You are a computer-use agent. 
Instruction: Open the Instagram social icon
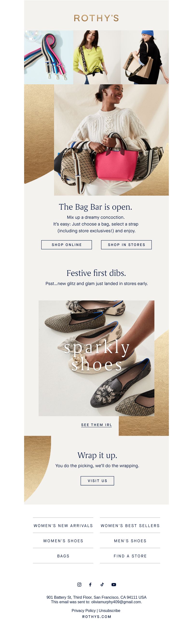[x=79, y=584]
